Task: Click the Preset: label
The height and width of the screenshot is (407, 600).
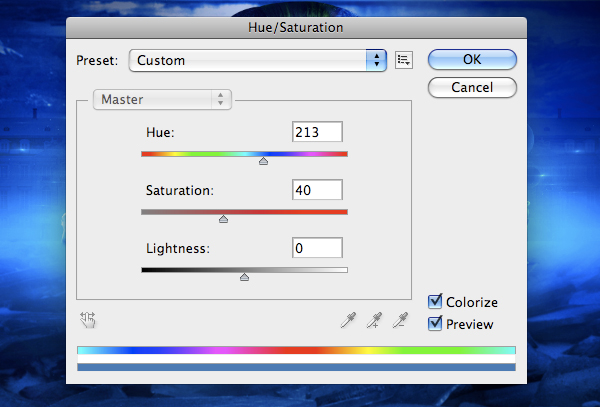Action: 97,60
